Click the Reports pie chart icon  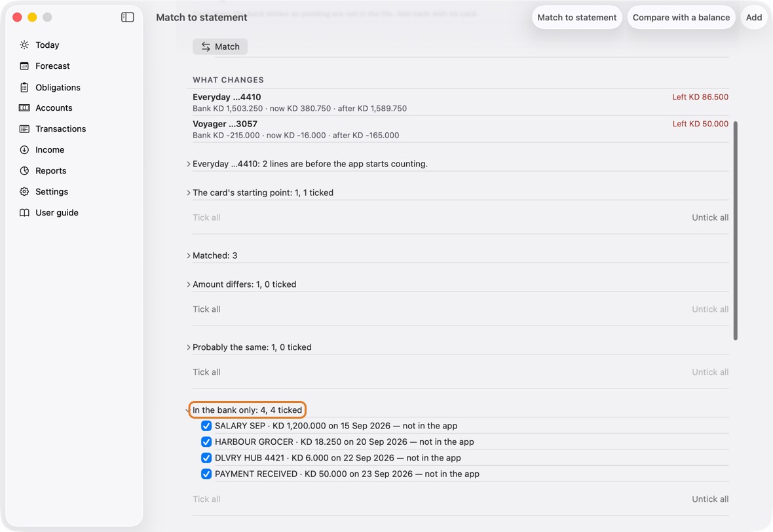click(24, 170)
